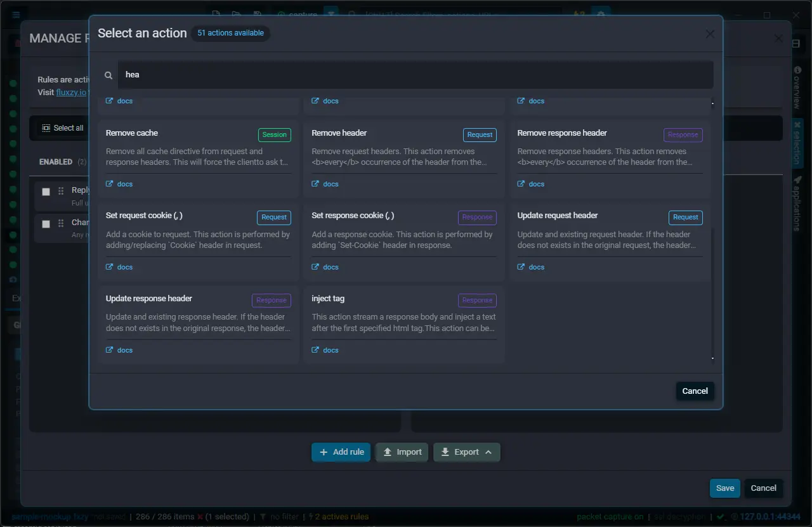The height and width of the screenshot is (527, 812).
Task: Grab the drag handle of Reply rule
Action: [61, 191]
